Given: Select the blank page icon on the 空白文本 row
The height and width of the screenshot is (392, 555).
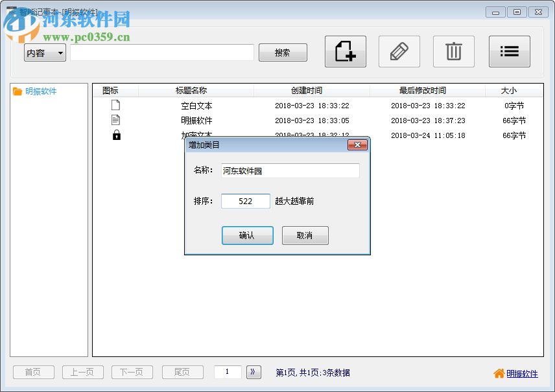Looking at the screenshot, I should click(117, 104).
